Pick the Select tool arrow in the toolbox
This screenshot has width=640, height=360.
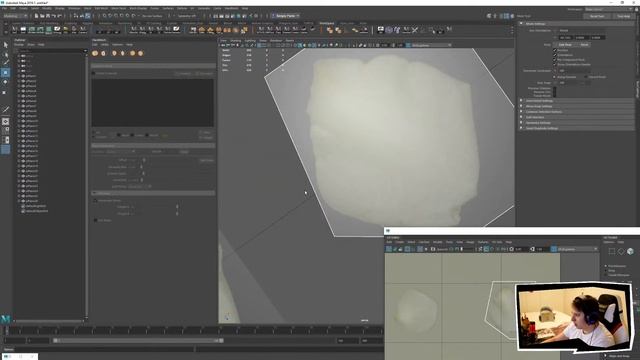5,45
